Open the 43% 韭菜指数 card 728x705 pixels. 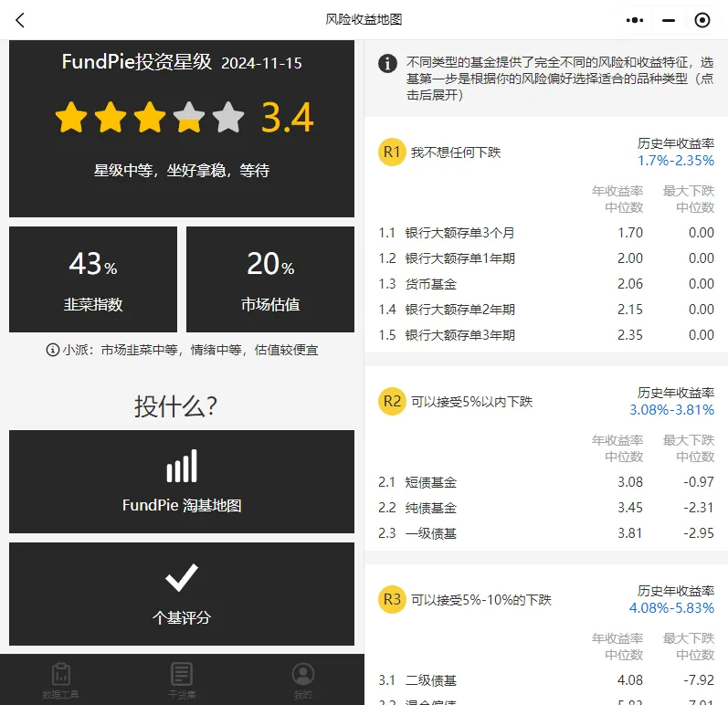pyautogui.click(x=93, y=279)
